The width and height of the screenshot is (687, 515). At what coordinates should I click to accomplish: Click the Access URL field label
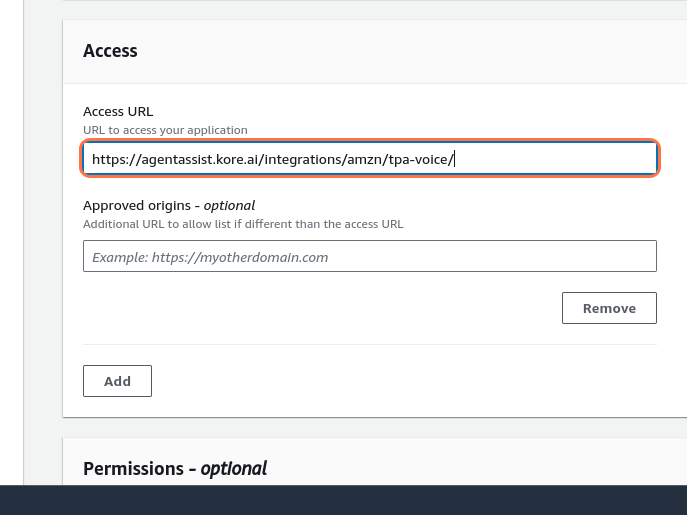tap(117, 112)
